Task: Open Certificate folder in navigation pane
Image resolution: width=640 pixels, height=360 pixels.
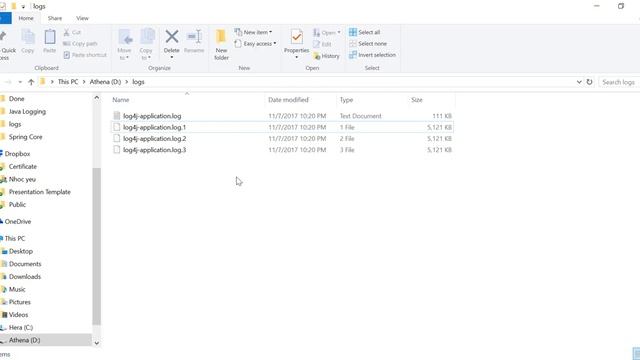Action: pos(22,167)
